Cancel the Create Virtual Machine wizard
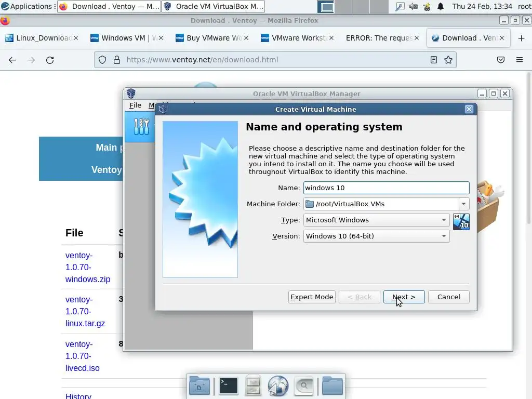Screen dimensions: 532x399 [x=448, y=297]
